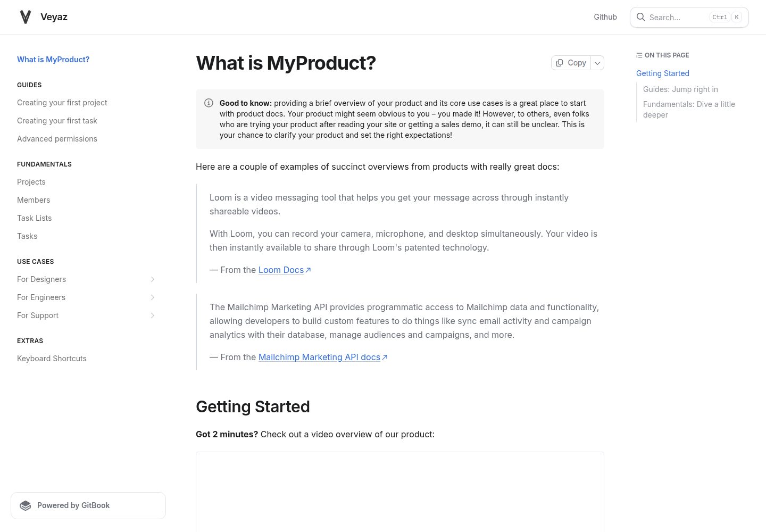The width and height of the screenshot is (766, 532).
Task: Open the Task Lists page
Action: point(35,218)
